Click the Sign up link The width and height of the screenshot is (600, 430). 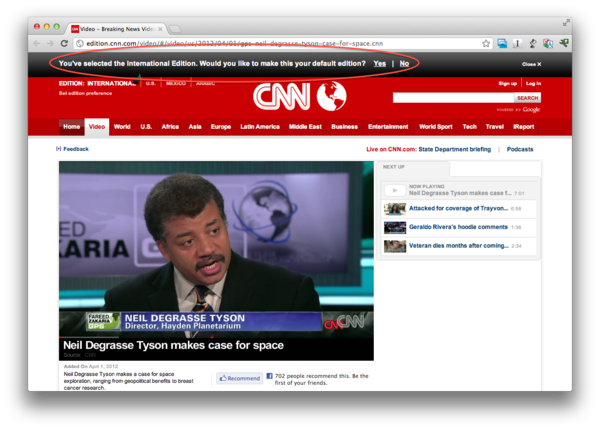pos(507,83)
